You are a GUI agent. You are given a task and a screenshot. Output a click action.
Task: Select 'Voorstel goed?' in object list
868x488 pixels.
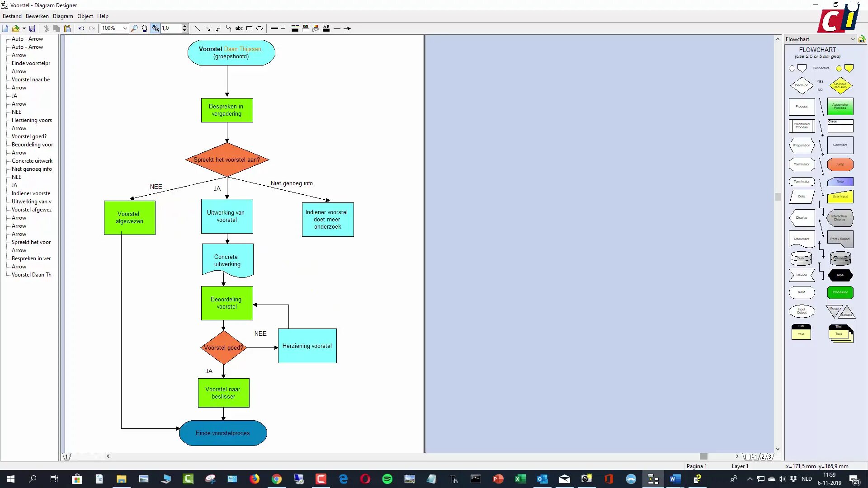point(29,136)
